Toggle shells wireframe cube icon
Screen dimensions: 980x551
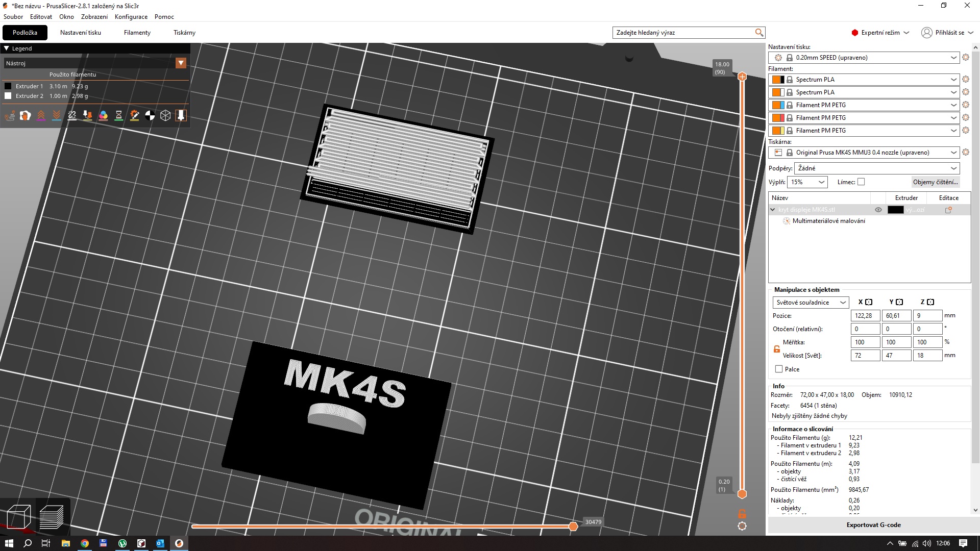(x=165, y=116)
